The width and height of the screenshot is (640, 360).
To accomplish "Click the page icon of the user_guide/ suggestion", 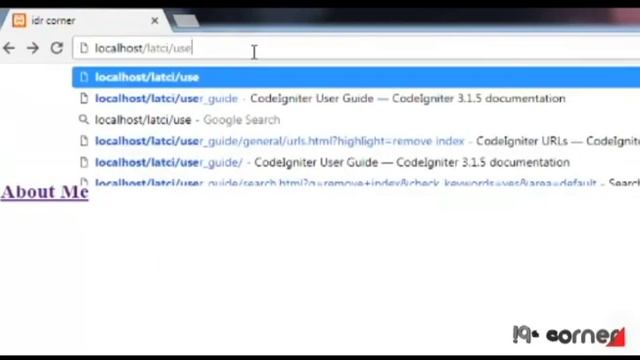I will pos(84,162).
